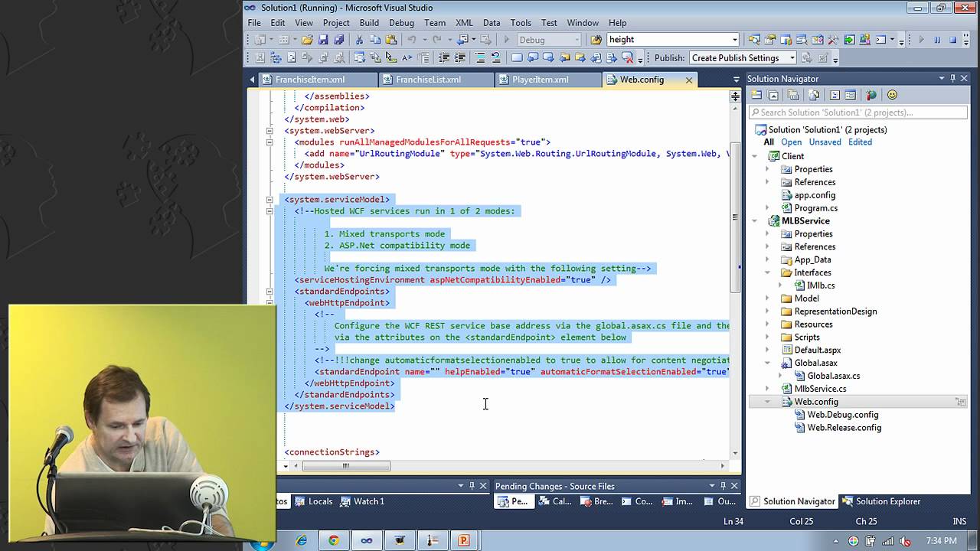Click the horizontal scrollbar thumb in the editor
The image size is (980, 551).
click(346, 465)
